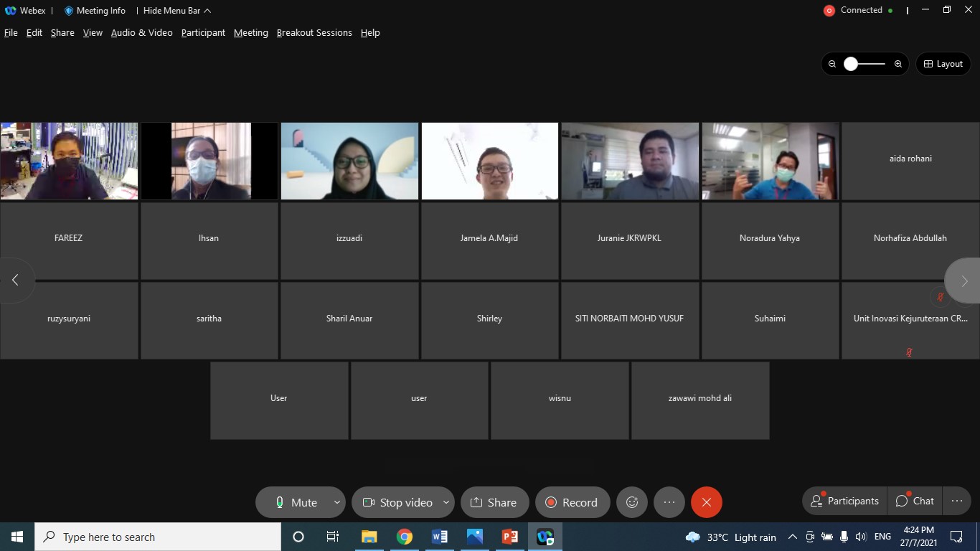Screen dimensions: 980x551
Task: Select Shirley participant tile
Action: click(x=489, y=321)
